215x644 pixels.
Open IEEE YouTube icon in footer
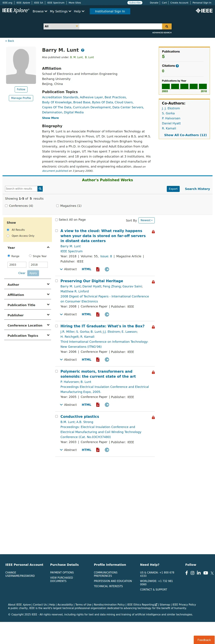coord(205,573)
